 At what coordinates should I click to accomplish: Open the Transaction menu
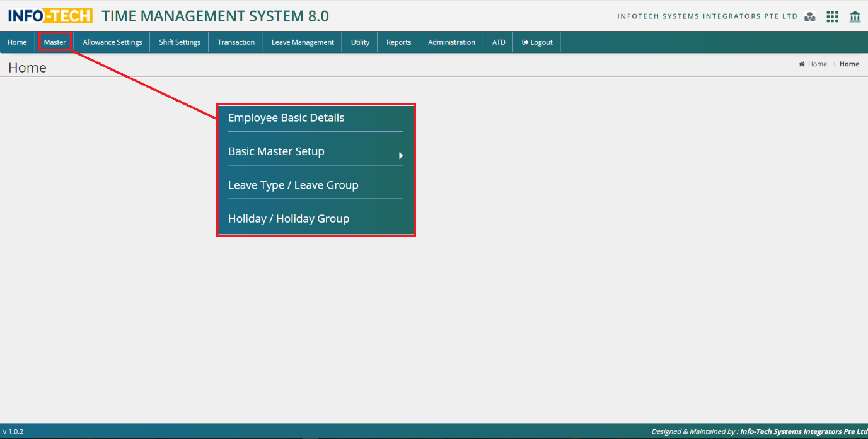tap(236, 42)
